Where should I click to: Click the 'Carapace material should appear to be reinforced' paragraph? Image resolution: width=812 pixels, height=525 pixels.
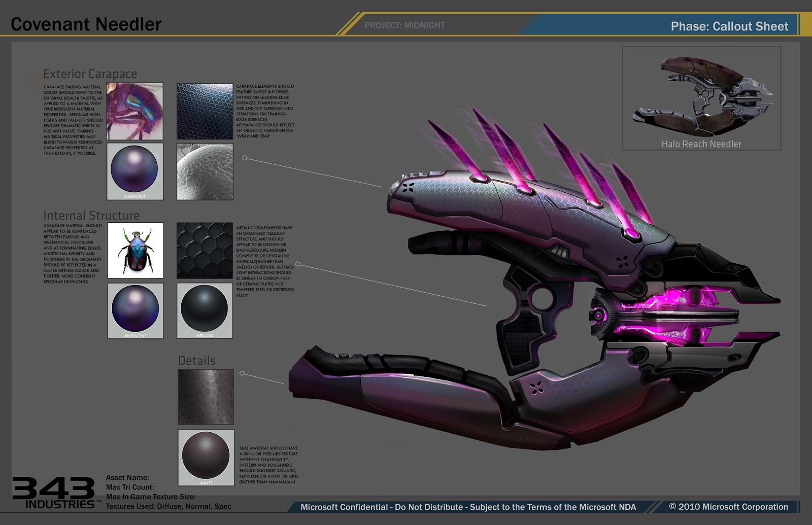point(73,254)
